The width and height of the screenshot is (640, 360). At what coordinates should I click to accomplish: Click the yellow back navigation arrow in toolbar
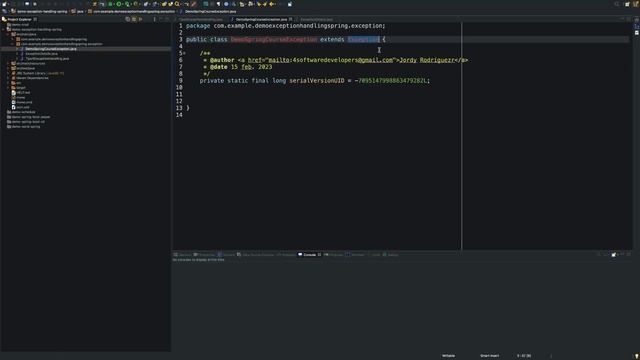(271, 4)
